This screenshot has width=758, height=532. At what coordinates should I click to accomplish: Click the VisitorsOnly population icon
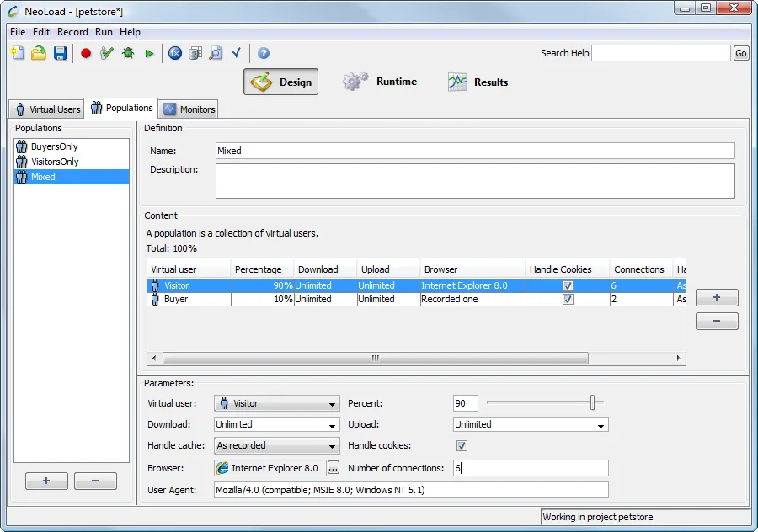pos(22,162)
